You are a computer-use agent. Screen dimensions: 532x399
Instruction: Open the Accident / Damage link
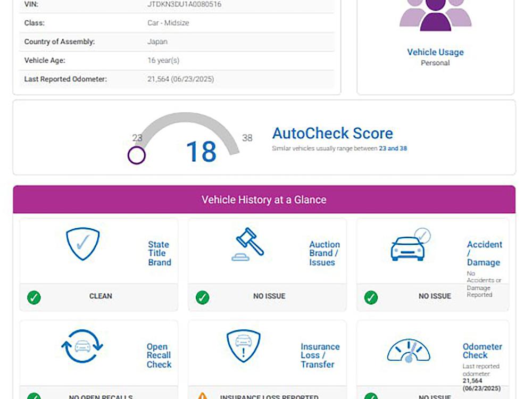[x=484, y=253]
